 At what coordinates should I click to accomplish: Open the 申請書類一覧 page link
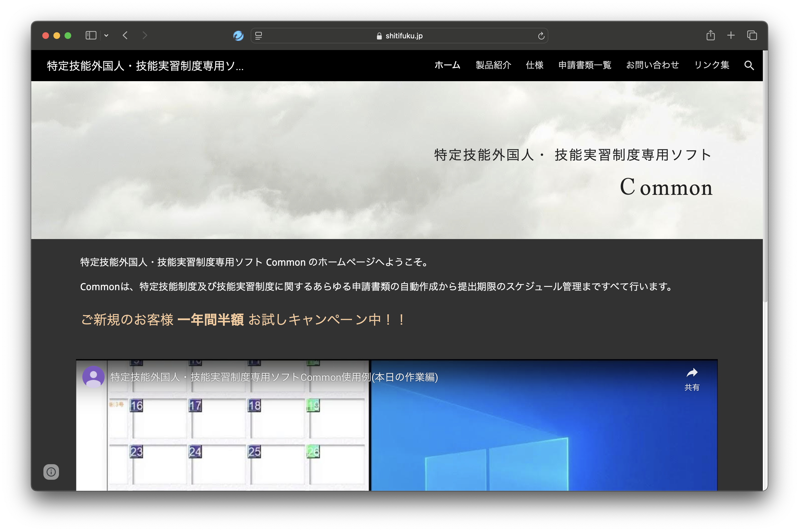pos(585,65)
